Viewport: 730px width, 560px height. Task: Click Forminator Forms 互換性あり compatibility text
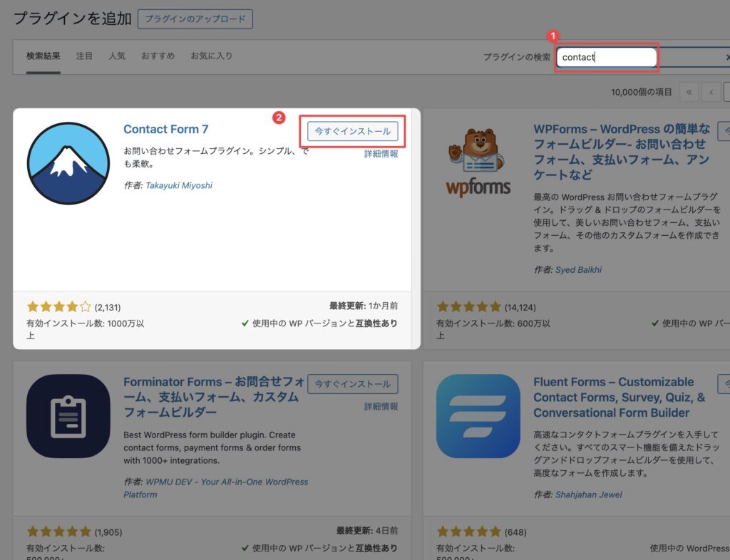(319, 548)
